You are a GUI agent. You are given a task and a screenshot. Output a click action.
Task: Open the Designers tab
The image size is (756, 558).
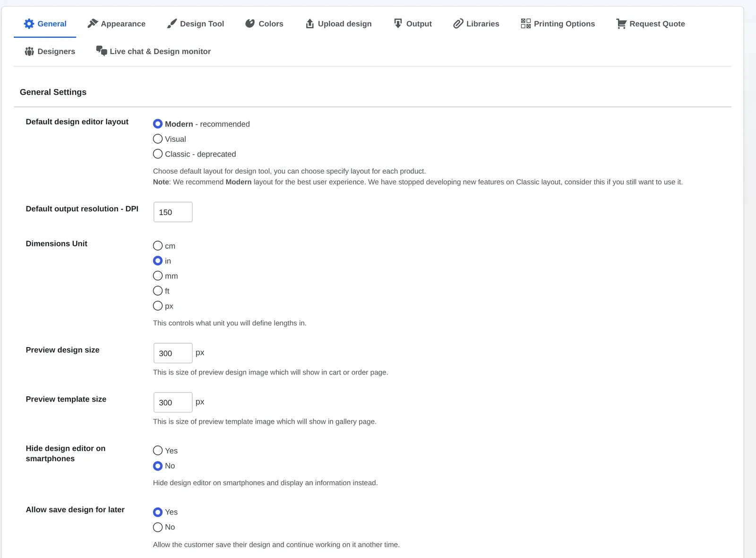pos(50,51)
